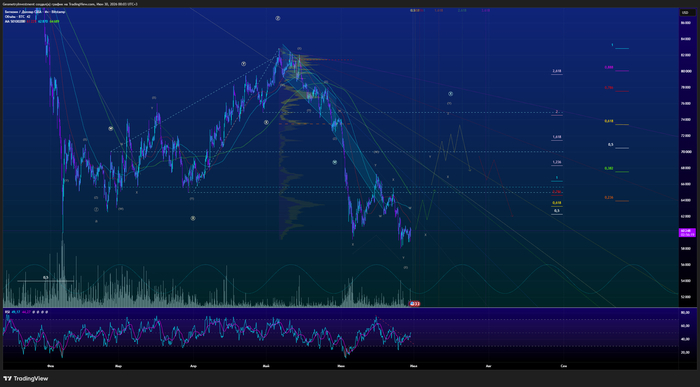The image size is (700, 387).
Task: Select the circled wave 2 label at top
Action: coord(278,18)
